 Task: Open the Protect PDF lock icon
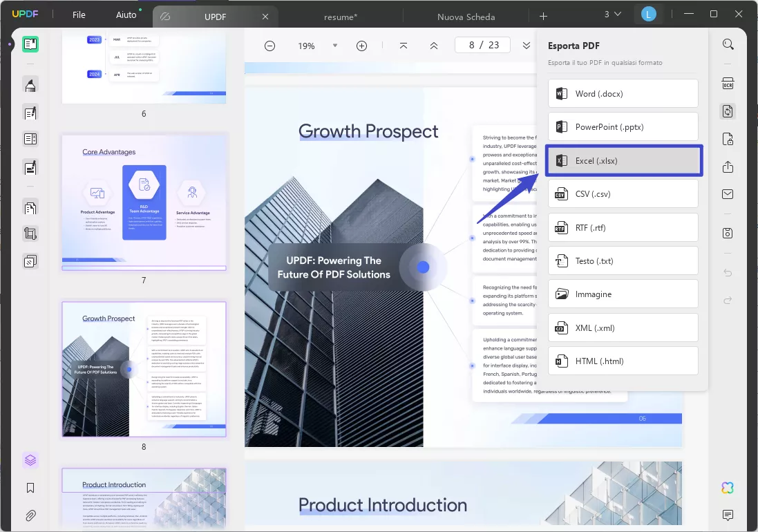point(728,139)
